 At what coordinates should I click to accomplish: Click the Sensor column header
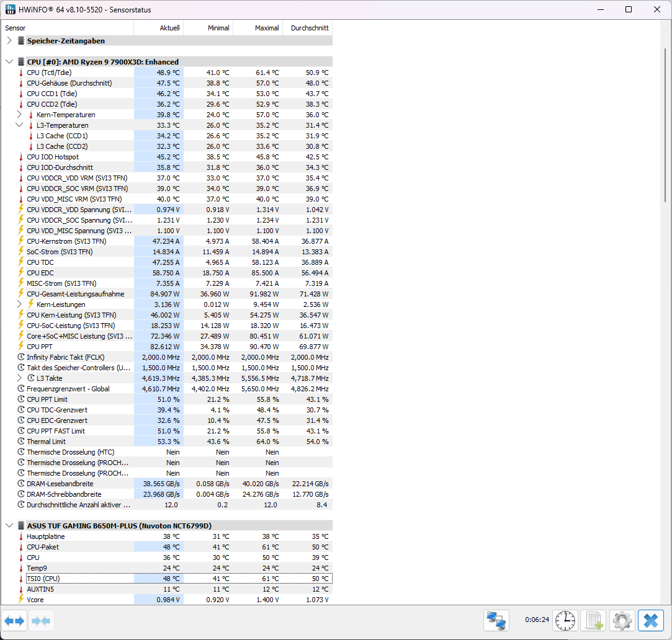(x=68, y=28)
